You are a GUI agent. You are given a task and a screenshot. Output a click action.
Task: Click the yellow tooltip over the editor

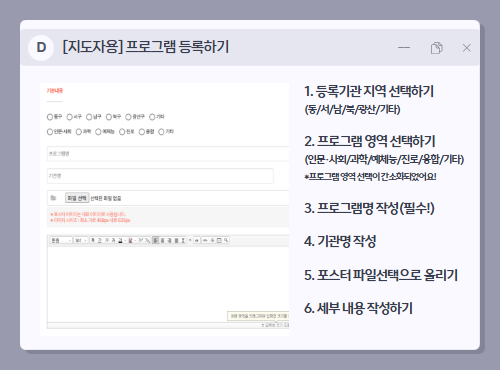tap(258, 316)
